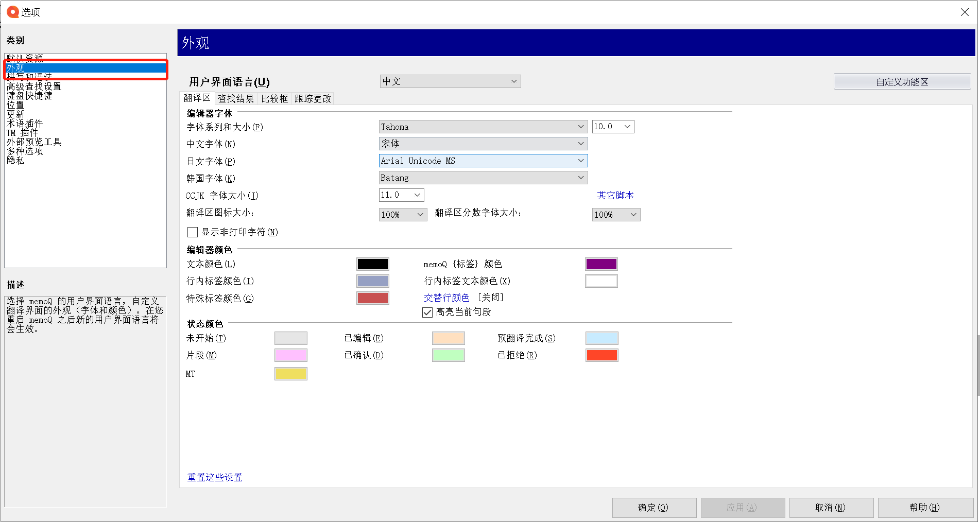The height and width of the screenshot is (522, 980).
Task: Pick the 文本颜色 black swatch
Action: point(373,264)
